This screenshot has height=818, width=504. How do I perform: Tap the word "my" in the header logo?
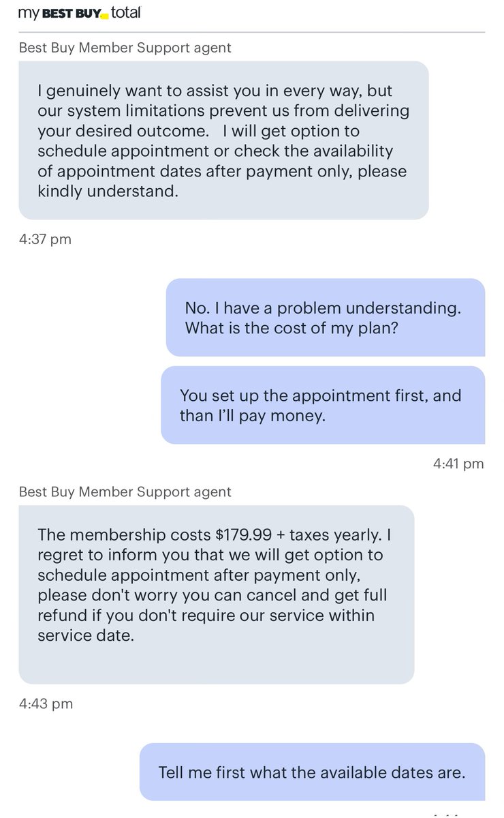point(28,14)
